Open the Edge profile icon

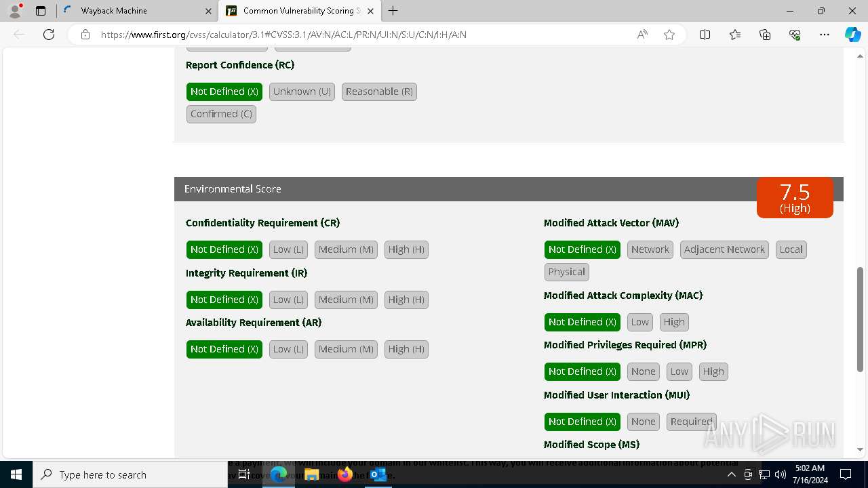click(x=15, y=11)
